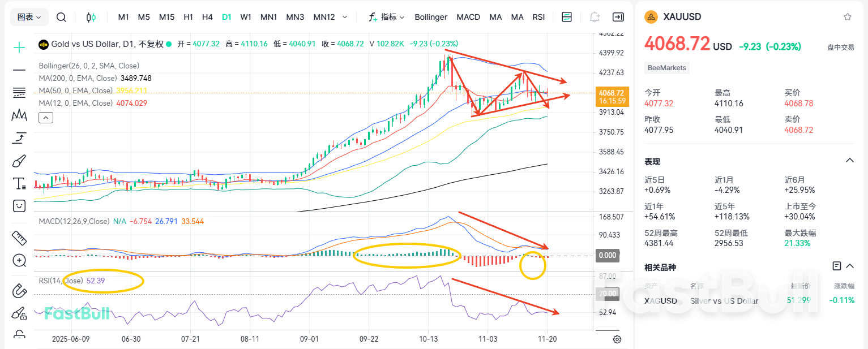Collapse the main price chart pane
The width and height of the screenshot is (868, 349).
(x=45, y=117)
